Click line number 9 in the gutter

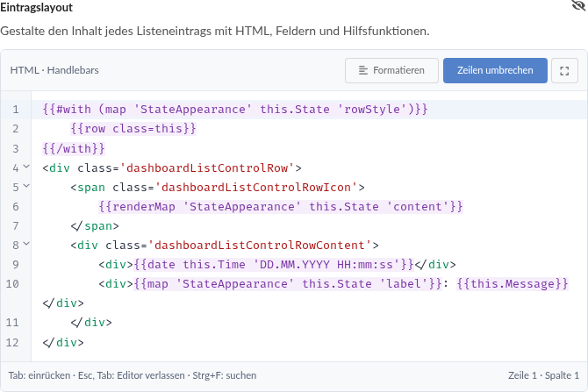click(16, 265)
